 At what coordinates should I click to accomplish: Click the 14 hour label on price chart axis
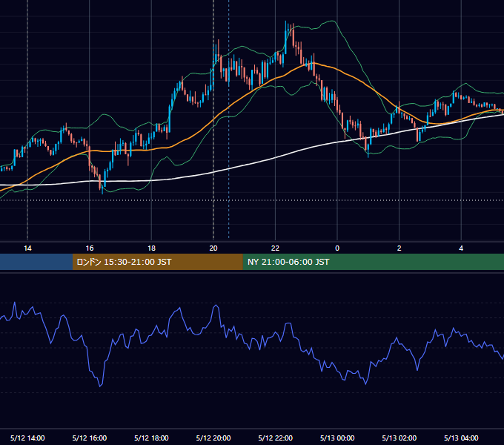pyautogui.click(x=27, y=248)
